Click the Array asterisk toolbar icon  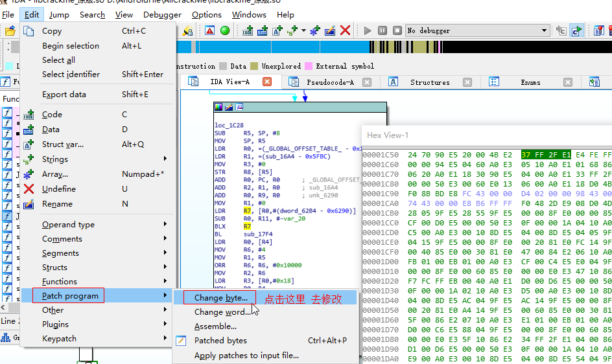pyautogui.click(x=315, y=30)
